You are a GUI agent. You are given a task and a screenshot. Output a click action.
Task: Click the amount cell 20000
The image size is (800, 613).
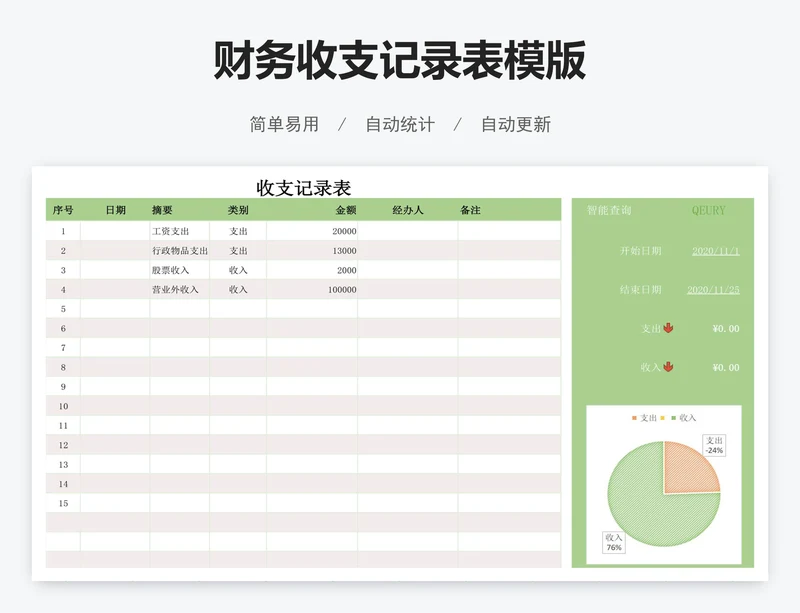coord(312,231)
